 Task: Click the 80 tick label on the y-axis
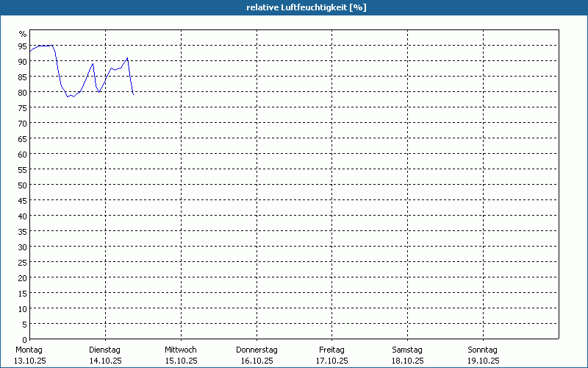[23, 92]
